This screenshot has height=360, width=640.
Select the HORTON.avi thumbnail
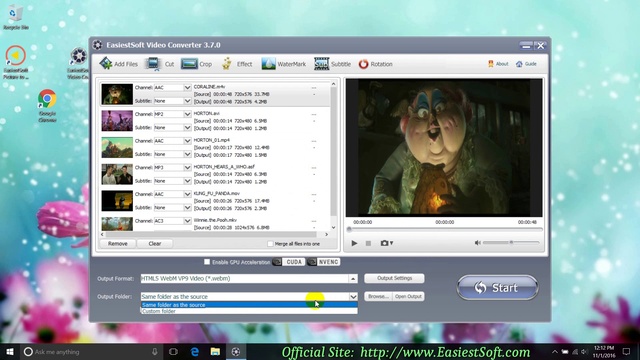pos(117,121)
